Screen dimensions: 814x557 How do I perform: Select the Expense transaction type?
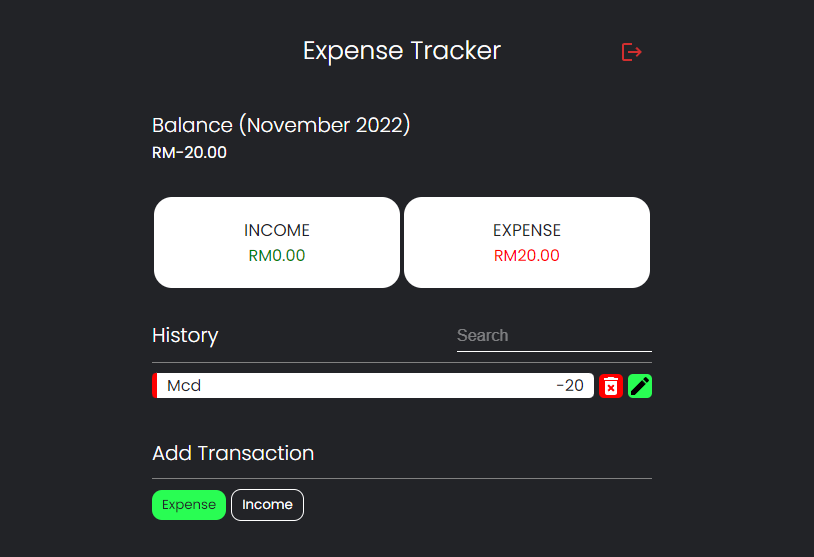pos(189,505)
